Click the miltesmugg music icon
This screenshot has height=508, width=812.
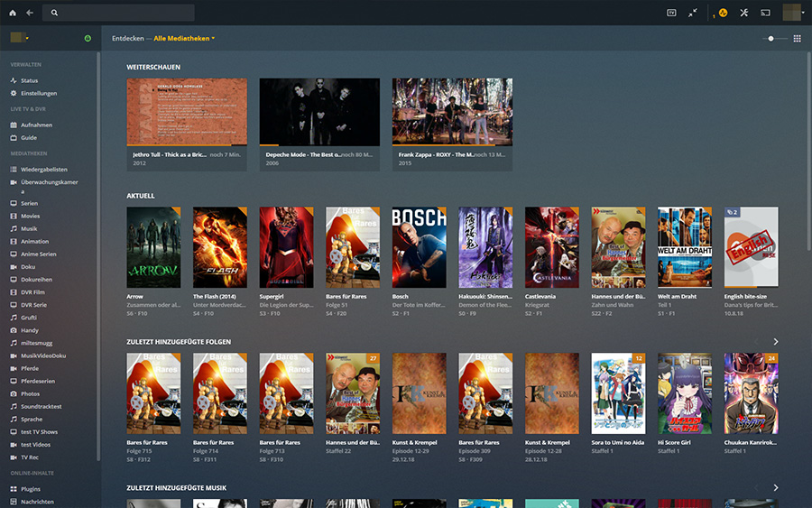[14, 343]
